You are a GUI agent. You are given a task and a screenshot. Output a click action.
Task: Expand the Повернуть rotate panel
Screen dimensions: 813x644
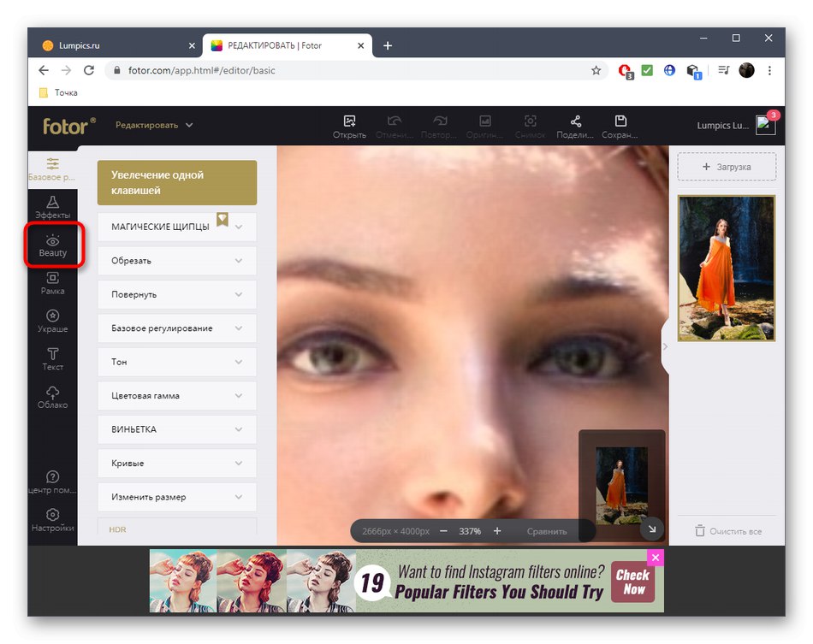click(177, 294)
